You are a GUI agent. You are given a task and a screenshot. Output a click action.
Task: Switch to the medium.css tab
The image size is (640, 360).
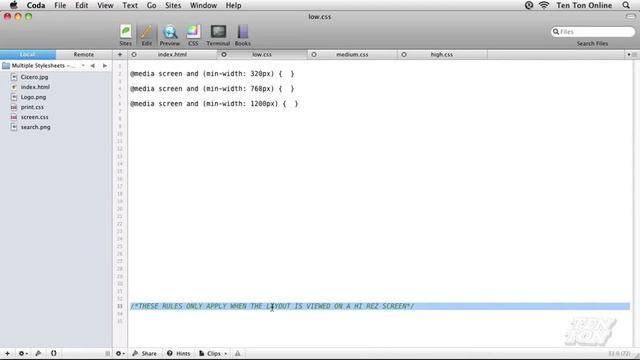pos(352,54)
